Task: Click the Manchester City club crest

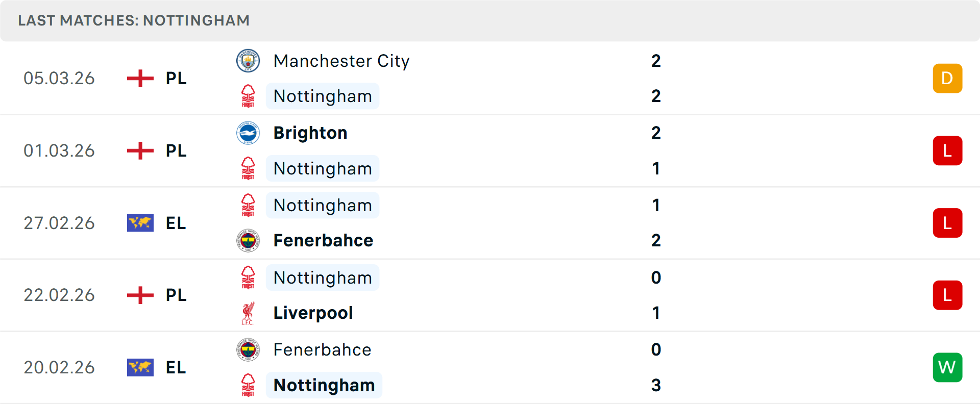Action: [x=248, y=61]
